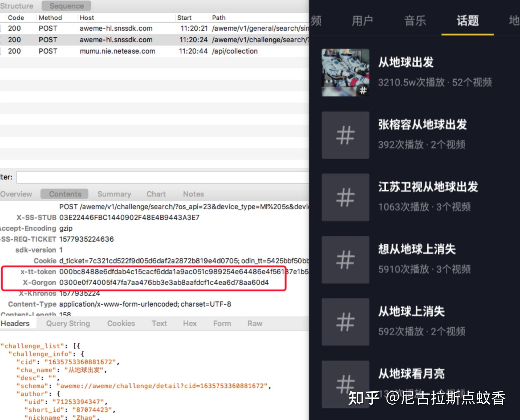This screenshot has height=420, width=520.
Task: Open the Notes tab
Action: 193,194
